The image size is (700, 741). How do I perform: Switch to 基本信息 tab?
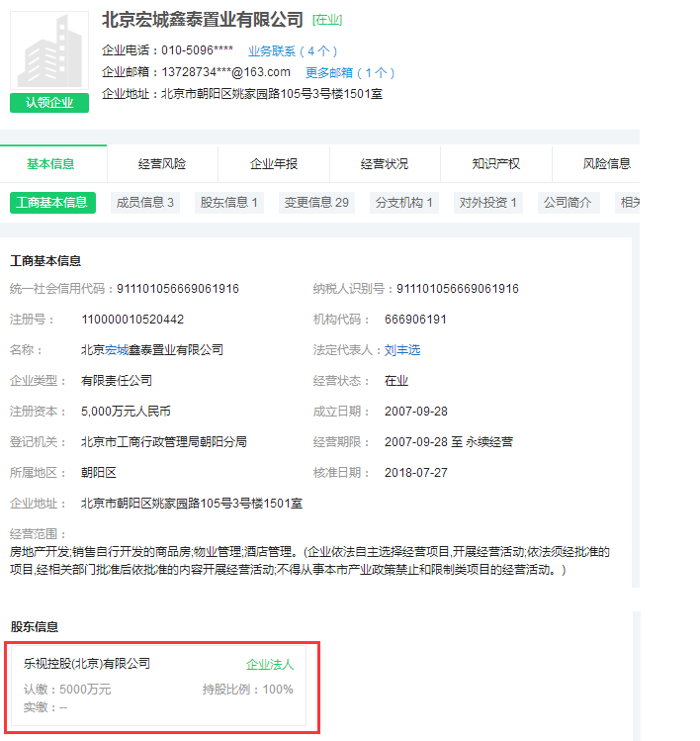(50, 164)
